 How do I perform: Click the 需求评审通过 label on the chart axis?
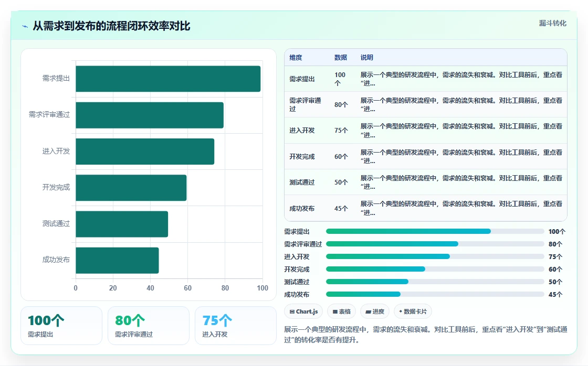click(49, 115)
